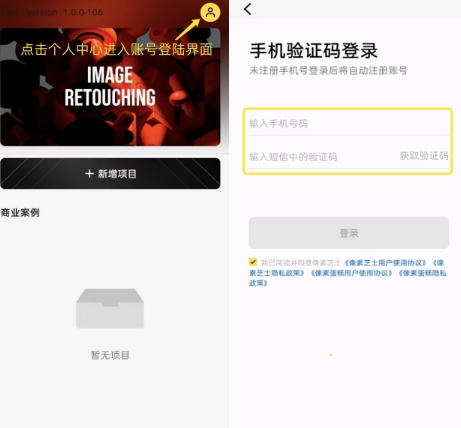Viewport: 461px width, 428px height.
Task: Open the 像素芝士用户使用协议 link
Action: [x=385, y=263]
